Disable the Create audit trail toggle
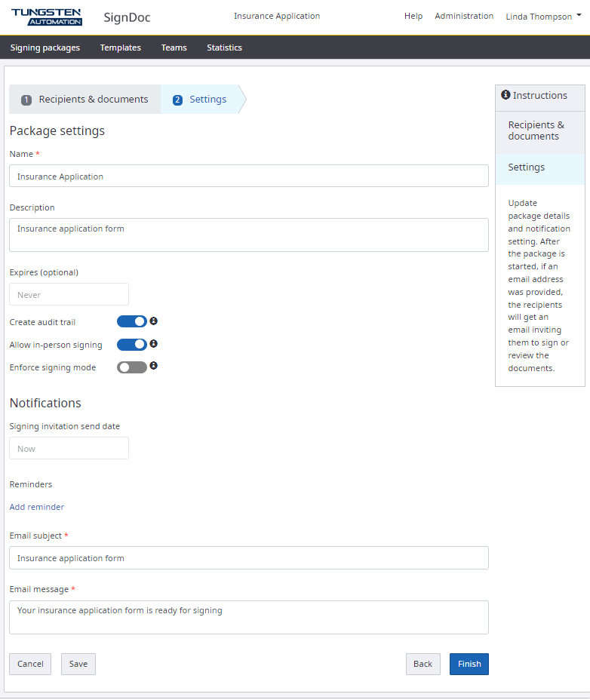 132,321
